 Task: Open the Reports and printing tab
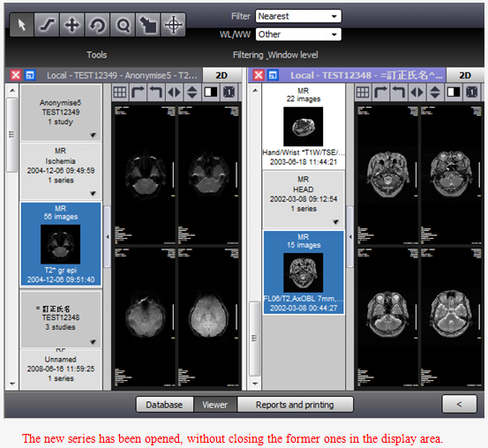295,405
